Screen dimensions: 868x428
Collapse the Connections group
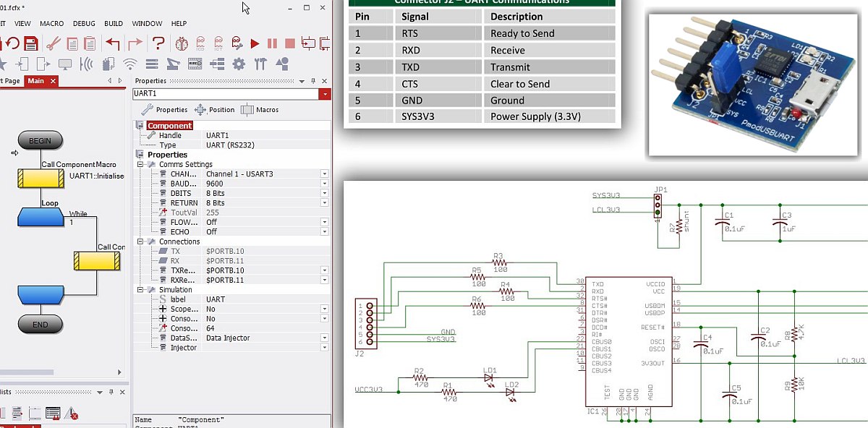pyautogui.click(x=142, y=241)
